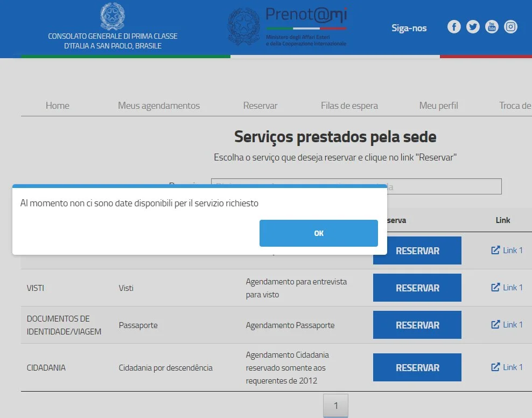Open the Twitter social icon
Image resolution: width=532 pixels, height=418 pixels.
click(473, 27)
